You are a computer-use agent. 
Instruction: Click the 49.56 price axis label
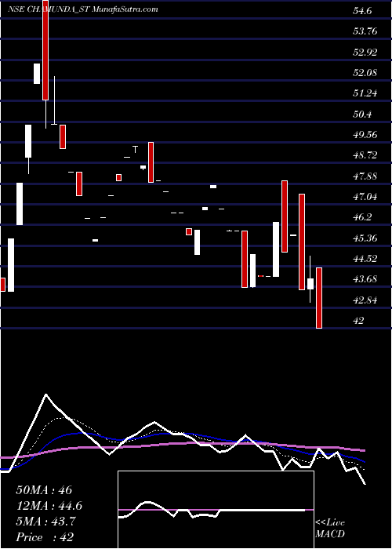(365, 135)
